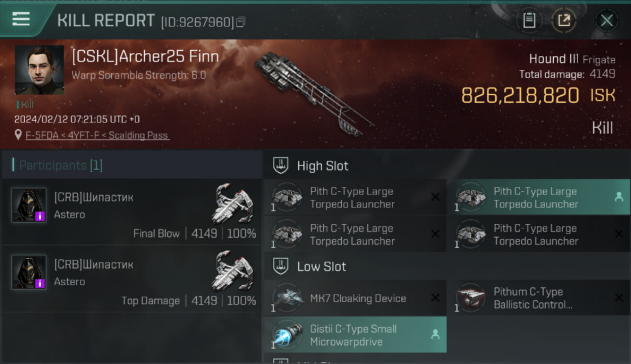The height and width of the screenshot is (364, 631).
Task: Select the Gistii C-Type Small Microwarpdrive
Action: point(355,335)
